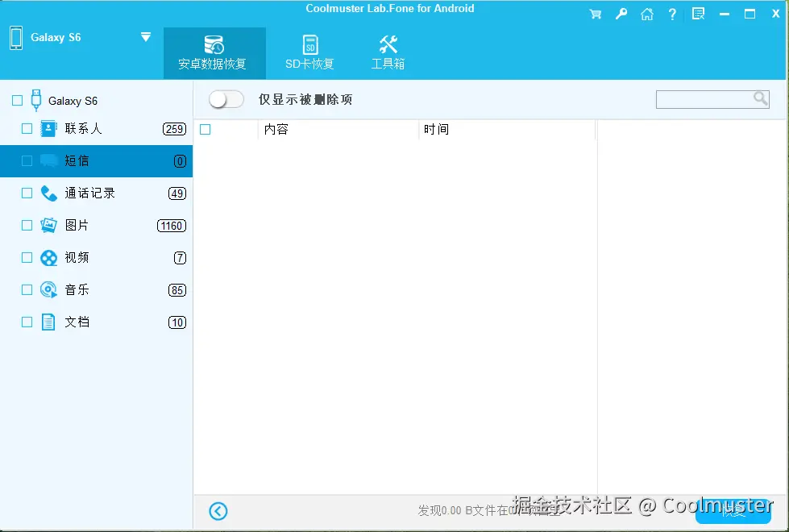The image size is (789, 532).
Task: Select the 视频 videos category icon
Action: pos(47,257)
